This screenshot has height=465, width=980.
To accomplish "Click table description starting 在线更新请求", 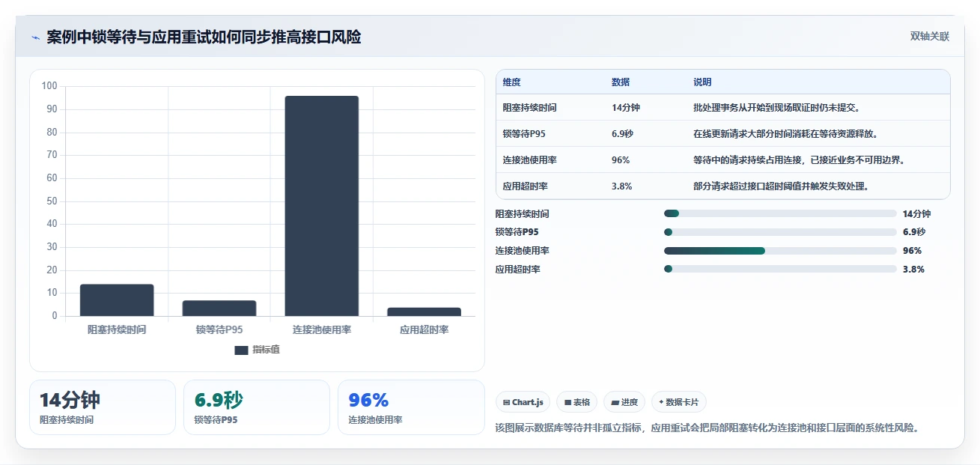I will click(786, 134).
